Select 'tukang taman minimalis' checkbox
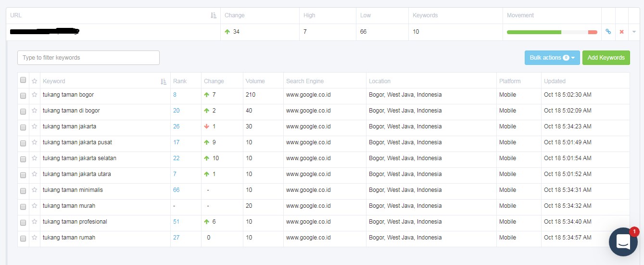 coord(23,190)
